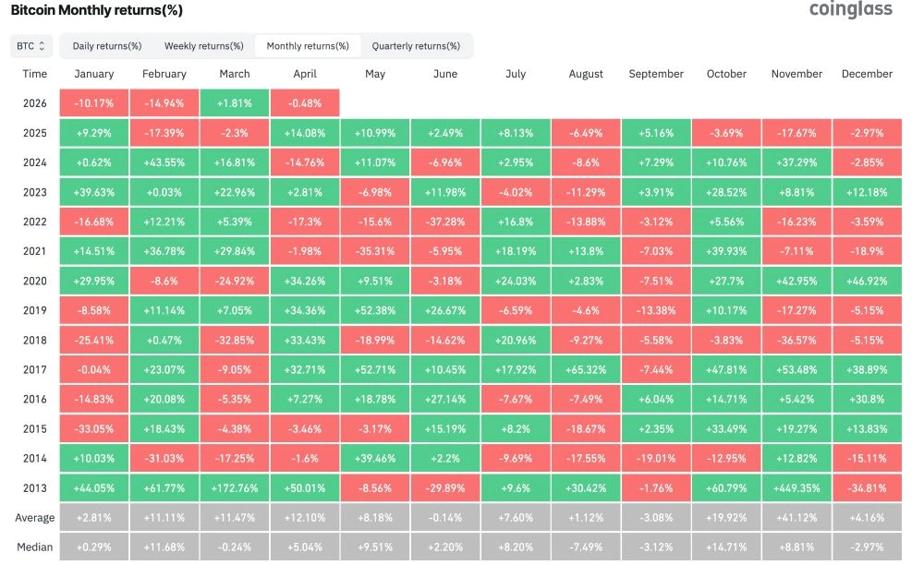This screenshot has height=565, width=924.
Task: Click the red -10.17% January 2026 cell
Action: click(x=92, y=103)
